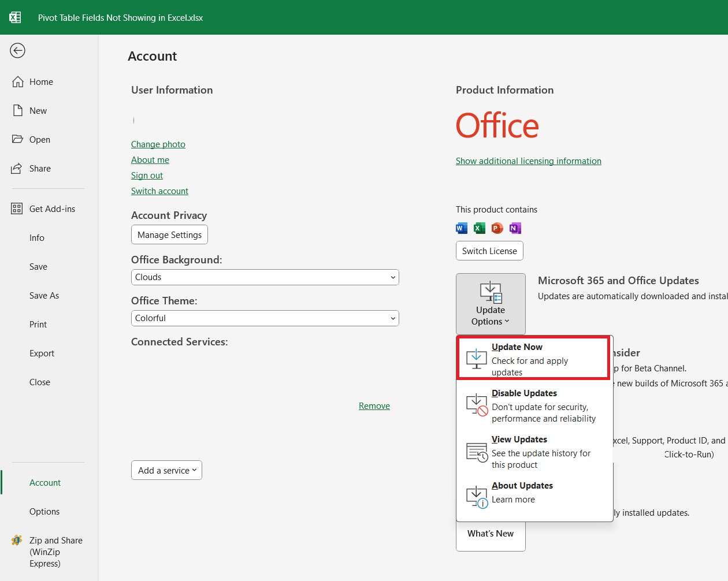
Task: Click the Switch License button
Action: tap(489, 251)
